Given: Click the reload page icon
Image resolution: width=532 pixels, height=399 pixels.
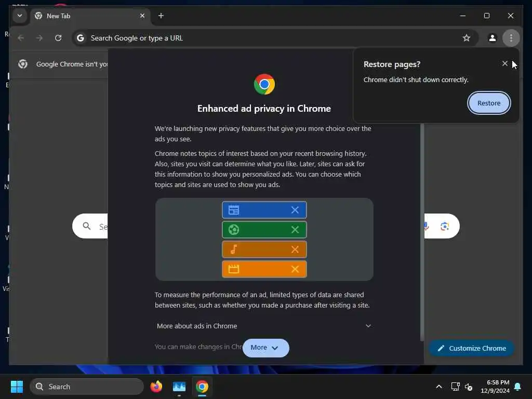Looking at the screenshot, I should coord(58,37).
